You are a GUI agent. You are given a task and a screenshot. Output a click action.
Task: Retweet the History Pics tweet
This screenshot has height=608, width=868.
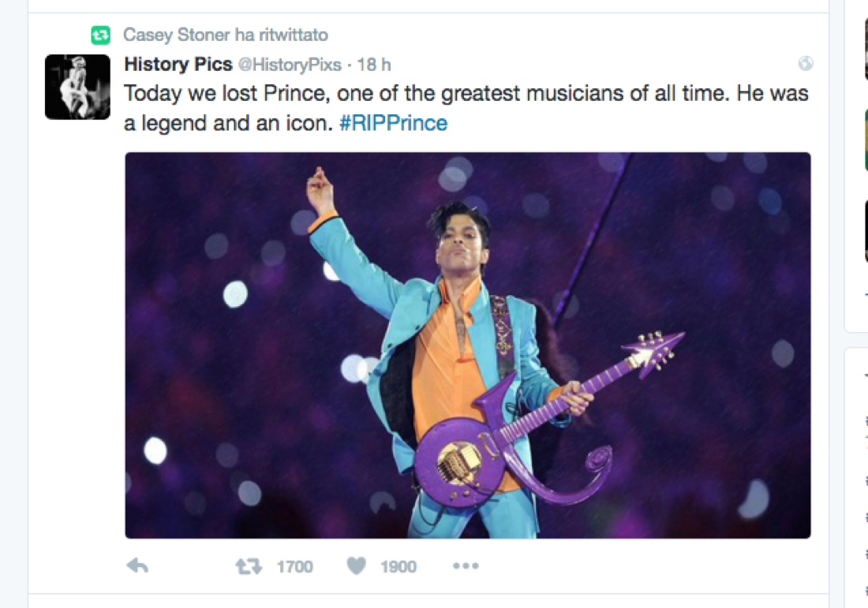[249, 566]
